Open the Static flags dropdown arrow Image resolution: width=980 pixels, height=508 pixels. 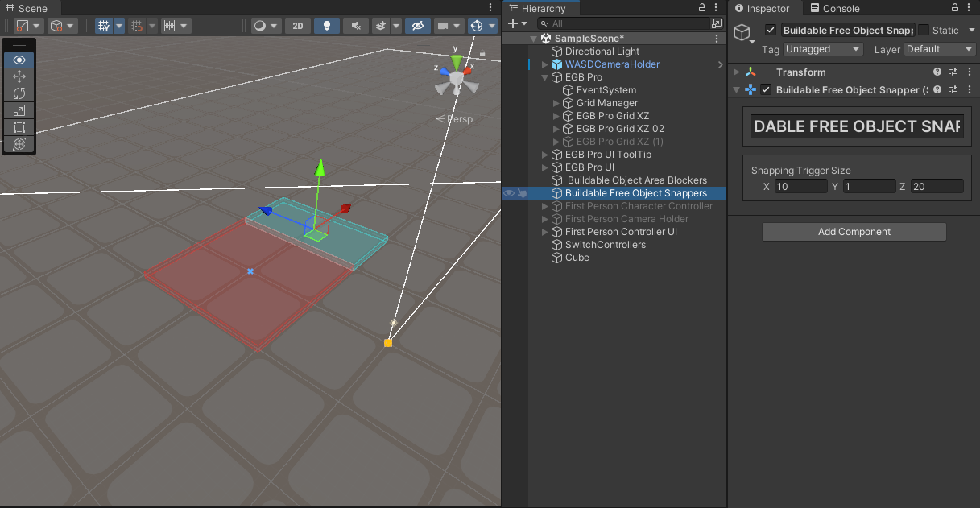tap(971, 30)
